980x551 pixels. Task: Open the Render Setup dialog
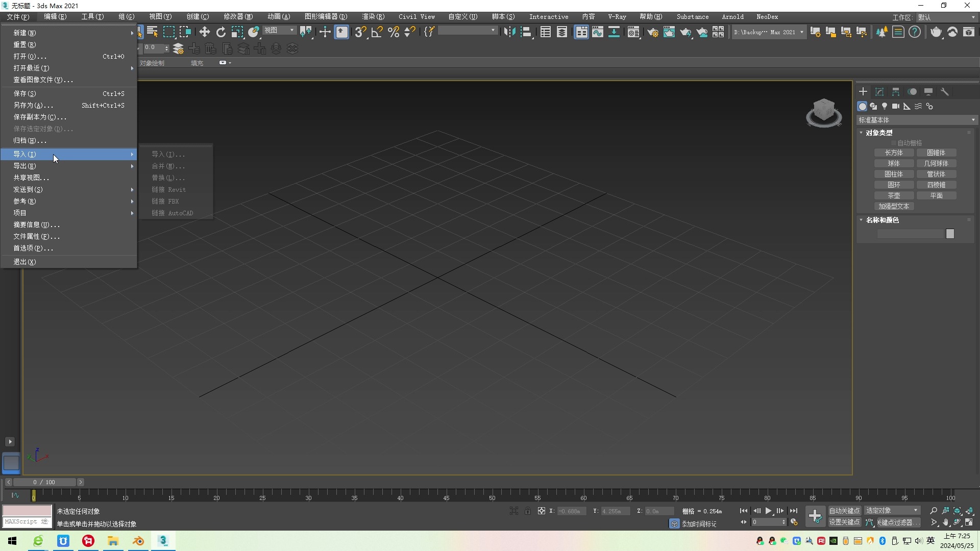pos(653,32)
